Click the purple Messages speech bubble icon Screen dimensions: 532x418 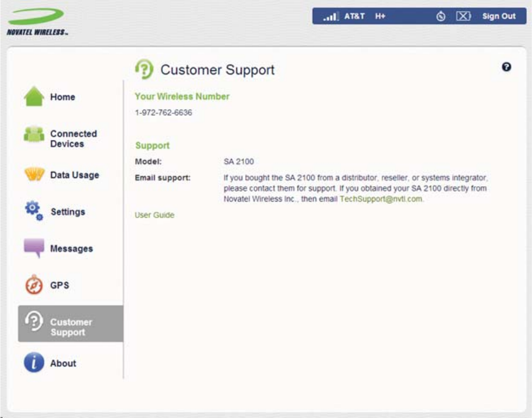(x=34, y=248)
